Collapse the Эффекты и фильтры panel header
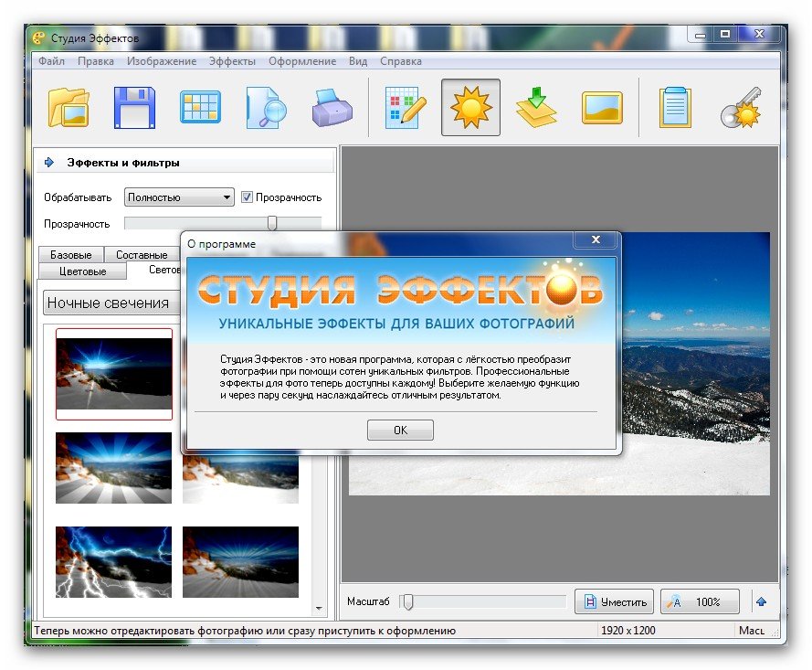Image resolution: width=812 pixels, height=670 pixels. 49,163
